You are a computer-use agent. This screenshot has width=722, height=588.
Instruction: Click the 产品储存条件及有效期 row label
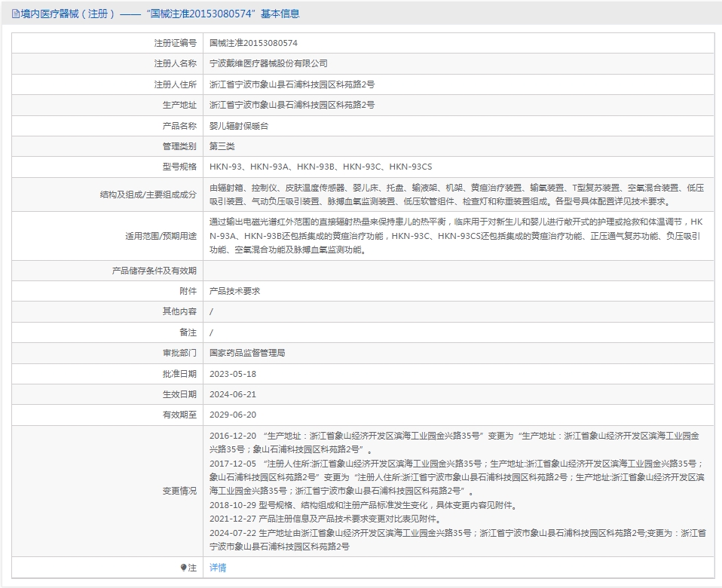(x=154, y=271)
